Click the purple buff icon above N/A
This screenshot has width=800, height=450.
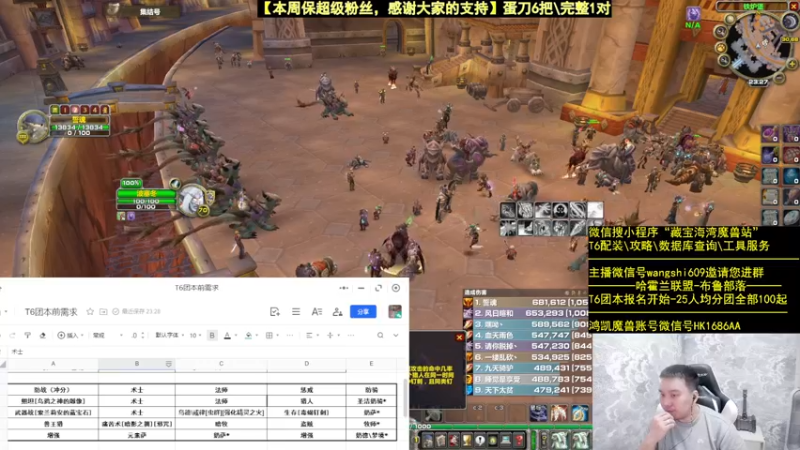[x=693, y=13]
